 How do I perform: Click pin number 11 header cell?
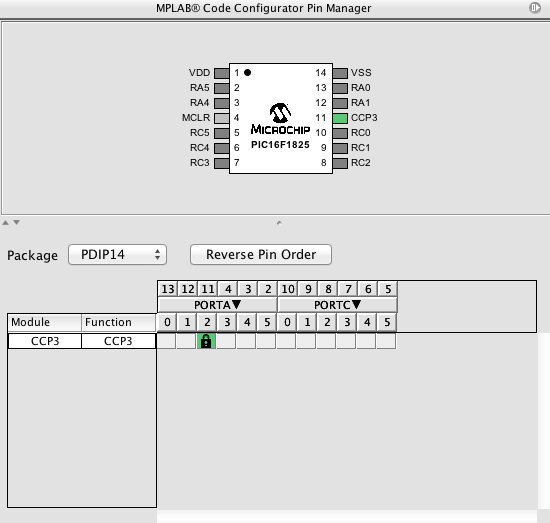208,289
